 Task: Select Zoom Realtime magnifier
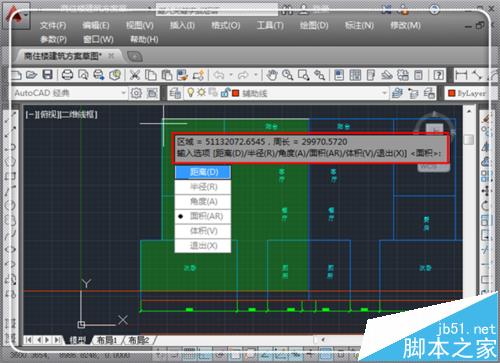coord(288,75)
